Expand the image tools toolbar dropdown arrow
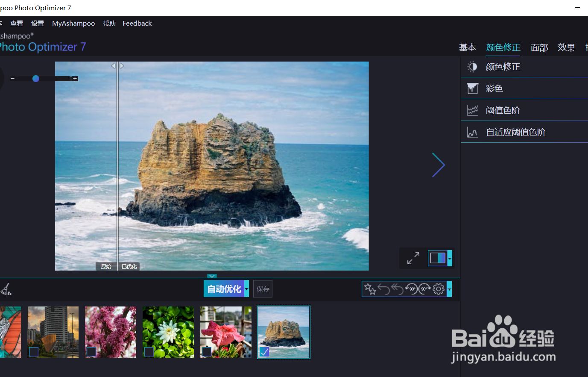Screen dimensions: 588x377 [x=449, y=289]
